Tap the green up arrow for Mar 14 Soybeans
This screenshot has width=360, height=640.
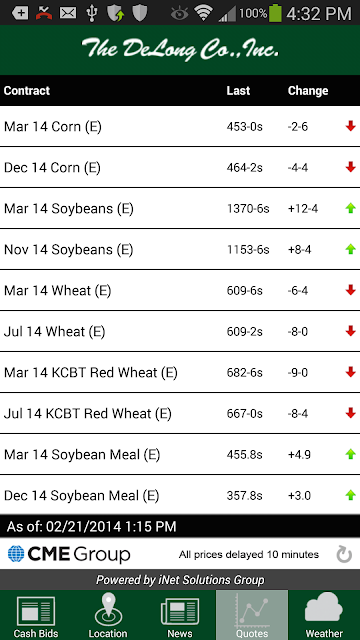click(x=351, y=209)
